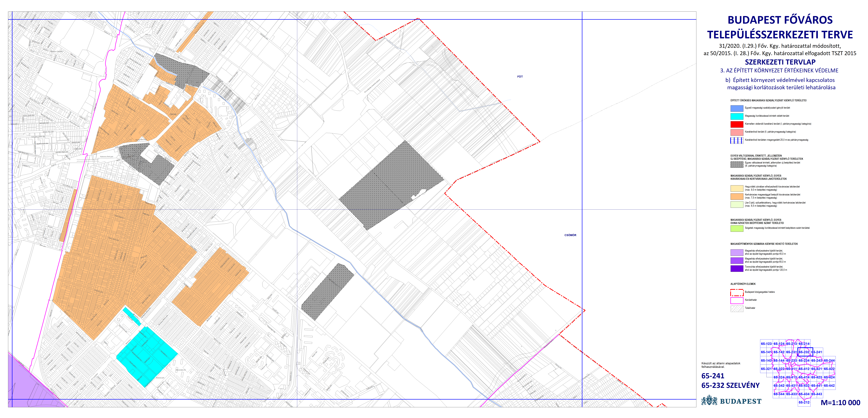Screen dimensions: 868x418
Task: Select index map cell 65-123
Action: click(767, 343)
